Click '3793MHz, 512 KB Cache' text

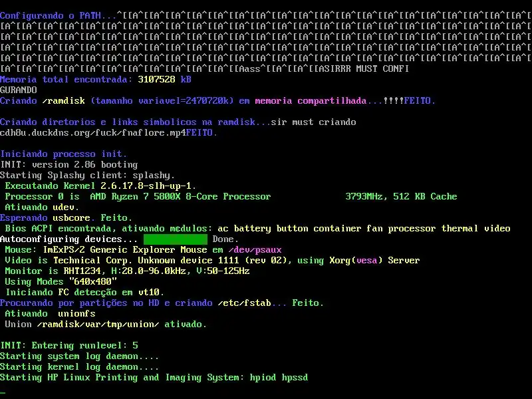401,196
